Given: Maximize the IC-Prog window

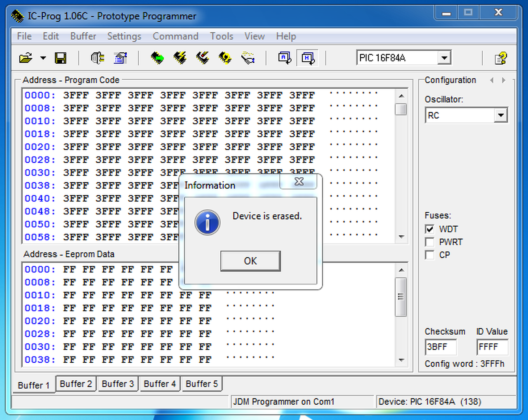Looking at the screenshot, I should (x=468, y=13).
